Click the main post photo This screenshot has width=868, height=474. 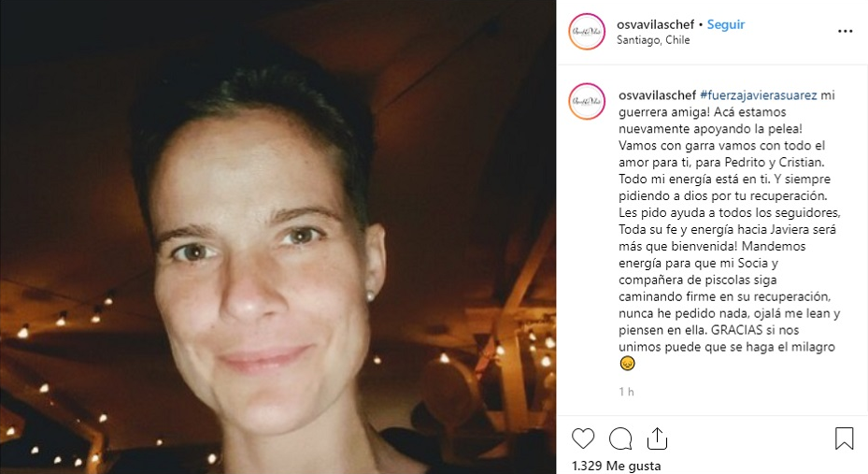coord(277,237)
